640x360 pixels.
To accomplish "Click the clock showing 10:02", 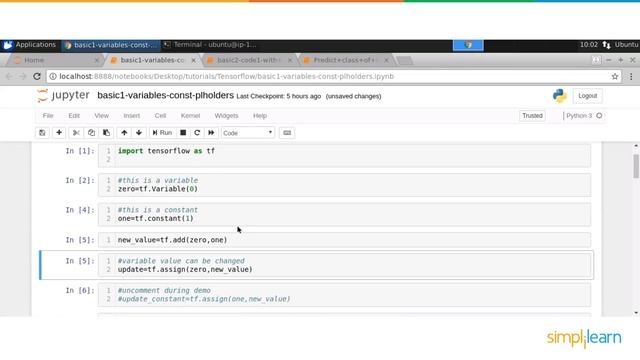I will tap(589, 45).
